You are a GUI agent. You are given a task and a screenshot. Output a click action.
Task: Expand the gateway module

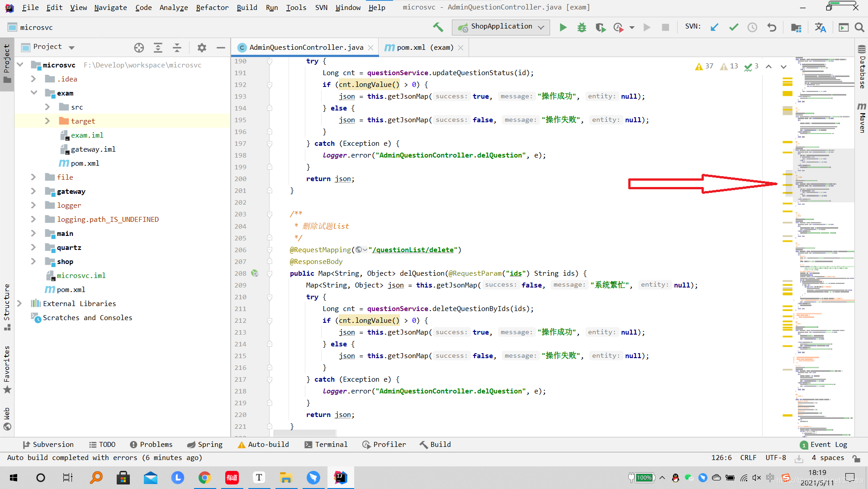[x=33, y=191]
